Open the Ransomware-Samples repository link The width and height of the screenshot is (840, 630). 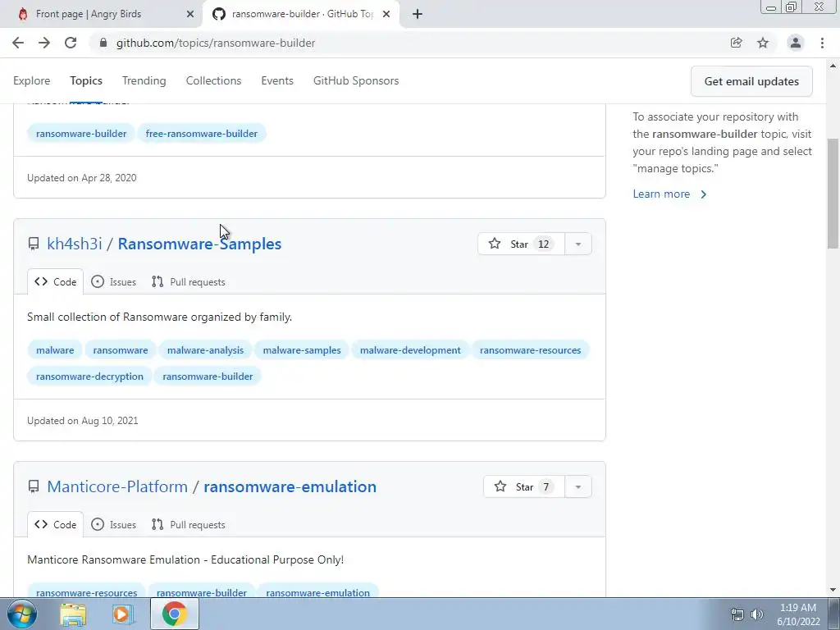[x=199, y=244]
